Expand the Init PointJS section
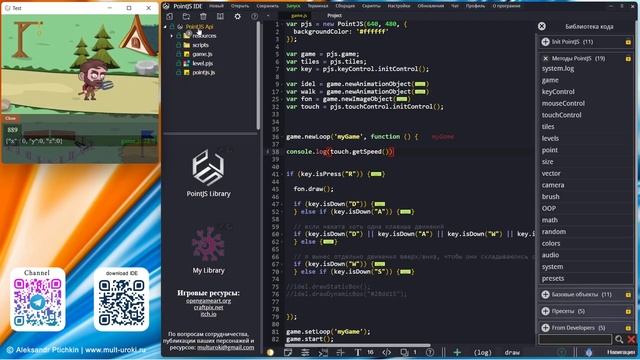Viewport: 640px width, 360px height. (545, 42)
